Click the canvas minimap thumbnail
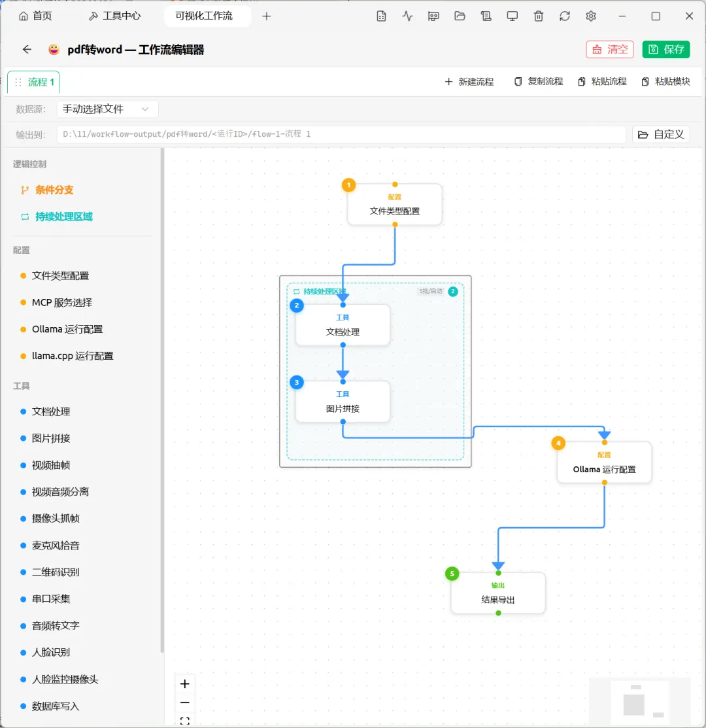This screenshot has width=706, height=728. click(x=640, y=700)
